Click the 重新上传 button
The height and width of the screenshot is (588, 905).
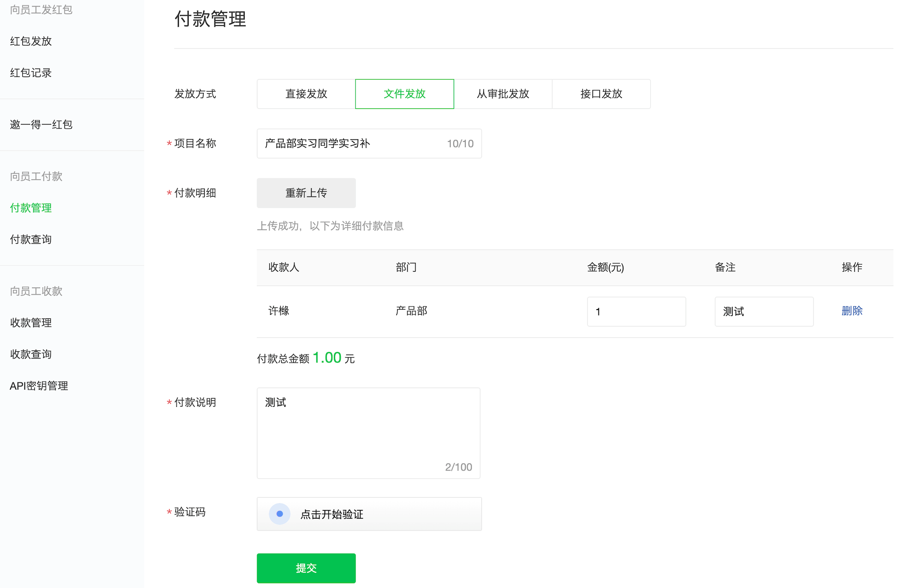click(306, 193)
